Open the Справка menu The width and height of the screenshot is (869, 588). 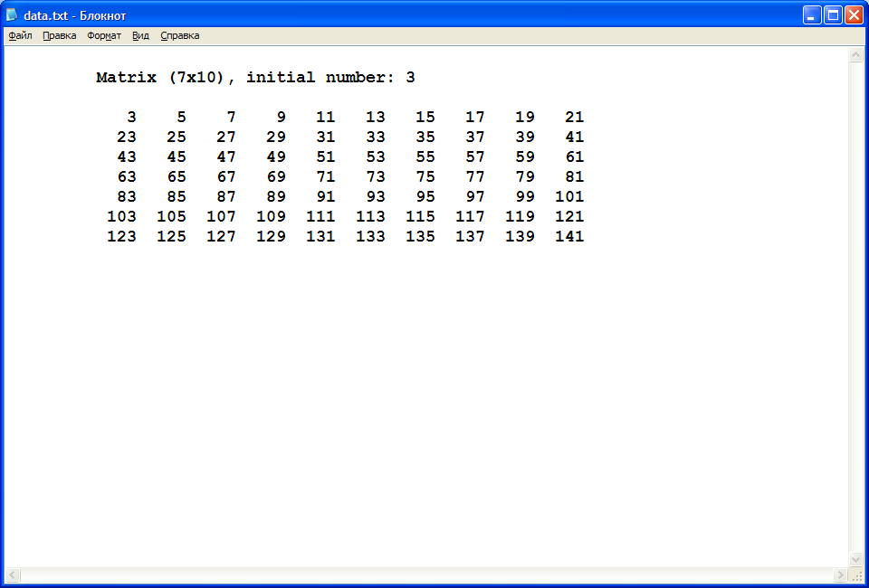[179, 36]
